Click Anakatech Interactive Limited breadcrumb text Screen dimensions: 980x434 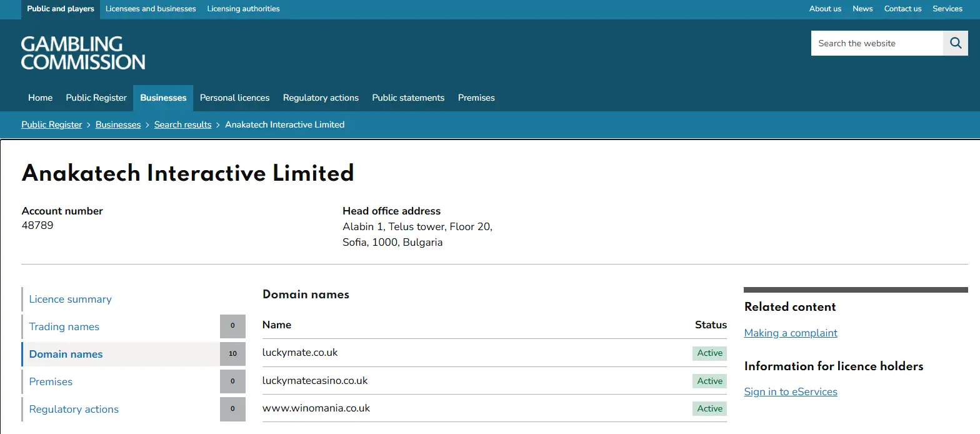click(284, 124)
